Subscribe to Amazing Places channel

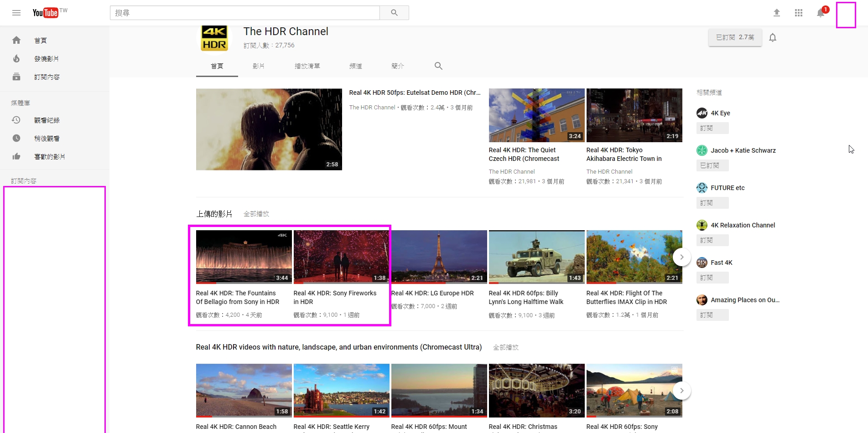pos(712,315)
